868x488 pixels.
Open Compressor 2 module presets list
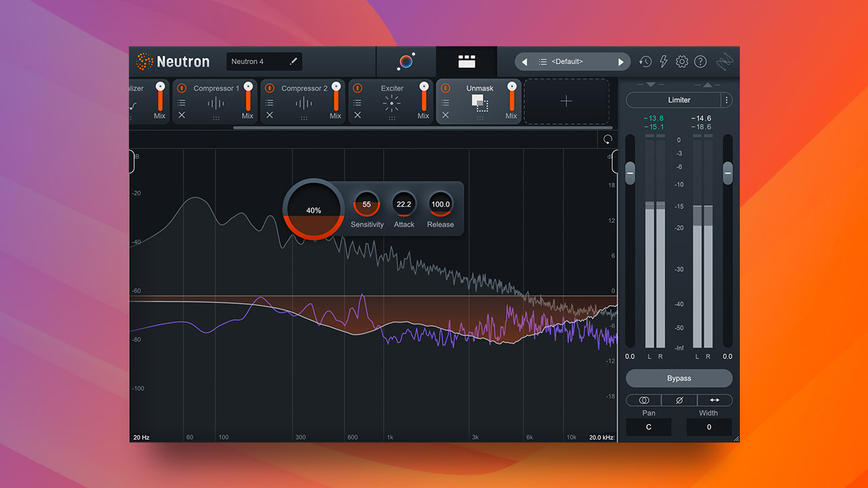(x=270, y=103)
